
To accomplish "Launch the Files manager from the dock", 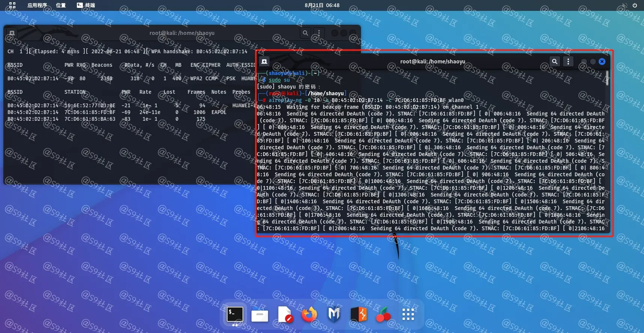I will pos(260,315).
